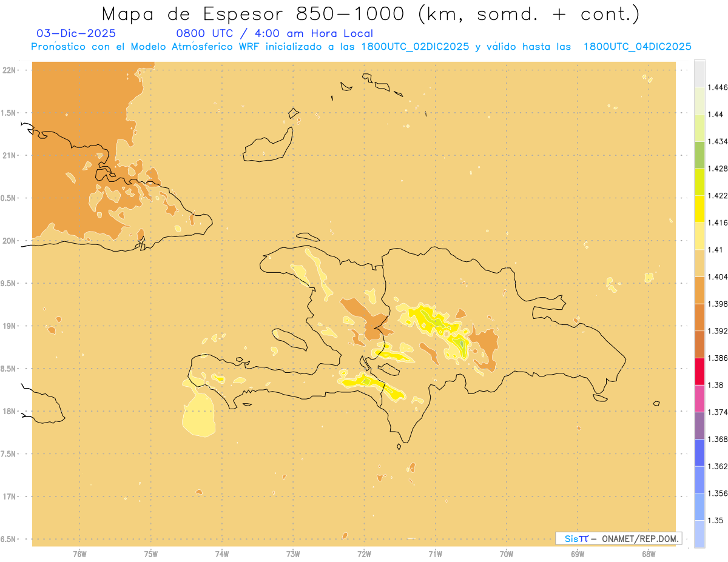The image size is (728, 562).
Task: Click the legend value label '1.35'
Action: 715,520
